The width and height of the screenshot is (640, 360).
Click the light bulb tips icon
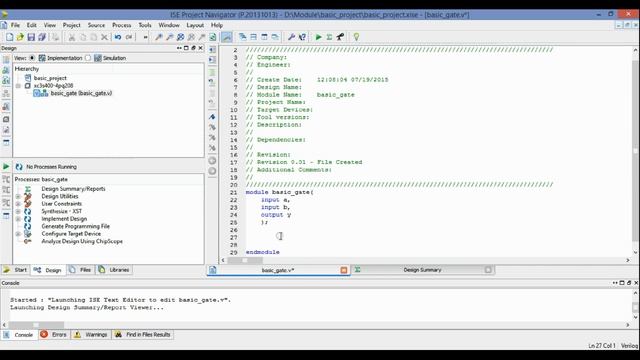pos(356,37)
